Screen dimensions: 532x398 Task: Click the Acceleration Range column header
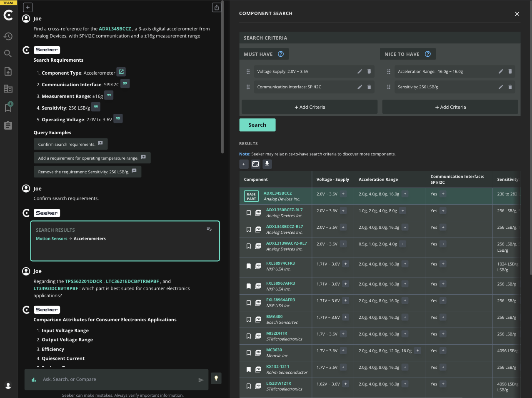coord(378,180)
